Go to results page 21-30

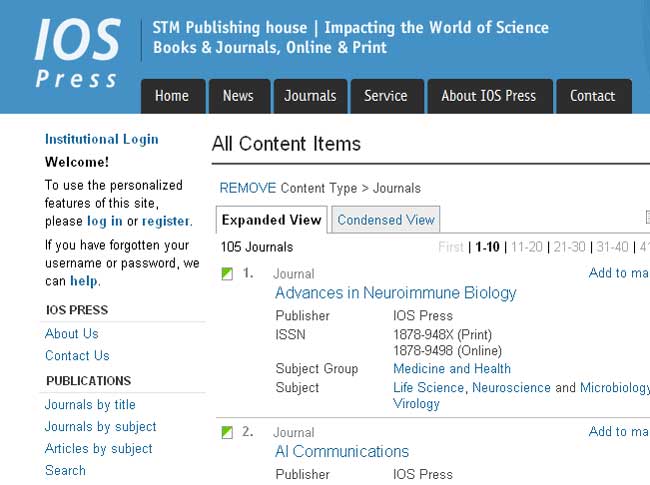pos(570,247)
